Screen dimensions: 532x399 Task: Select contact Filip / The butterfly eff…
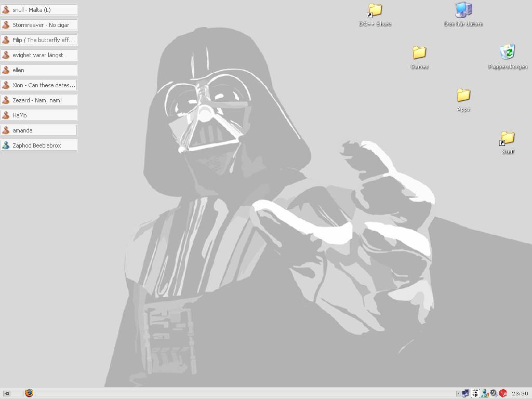pos(39,40)
